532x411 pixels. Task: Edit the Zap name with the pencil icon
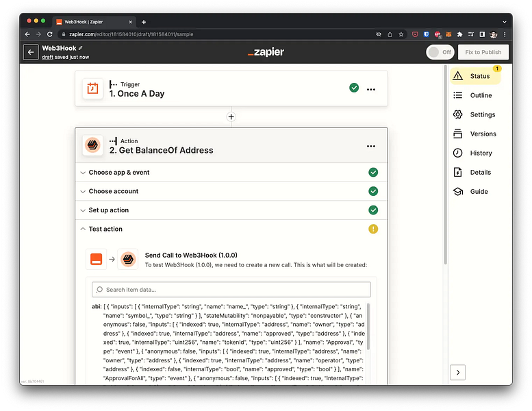coord(81,48)
